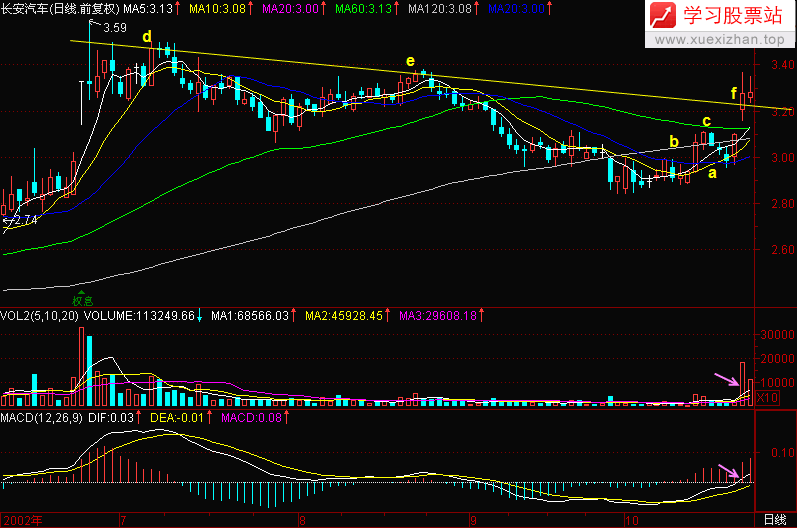
Task: Click the 2002年 year label on time axis
Action: (24, 520)
